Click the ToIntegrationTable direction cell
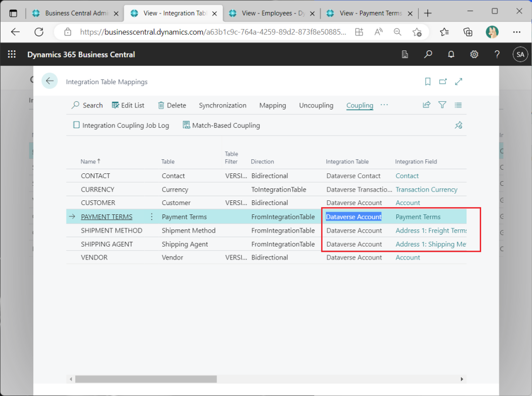The height and width of the screenshot is (396, 532). [x=278, y=189]
